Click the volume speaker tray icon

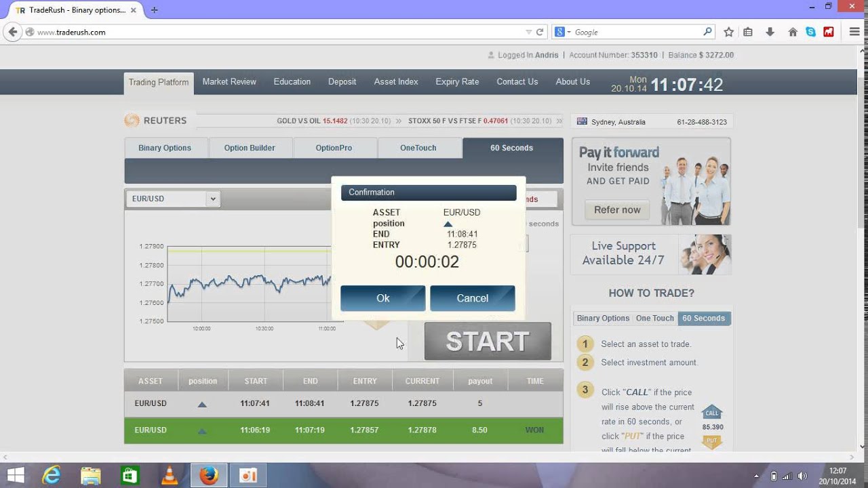(802, 476)
